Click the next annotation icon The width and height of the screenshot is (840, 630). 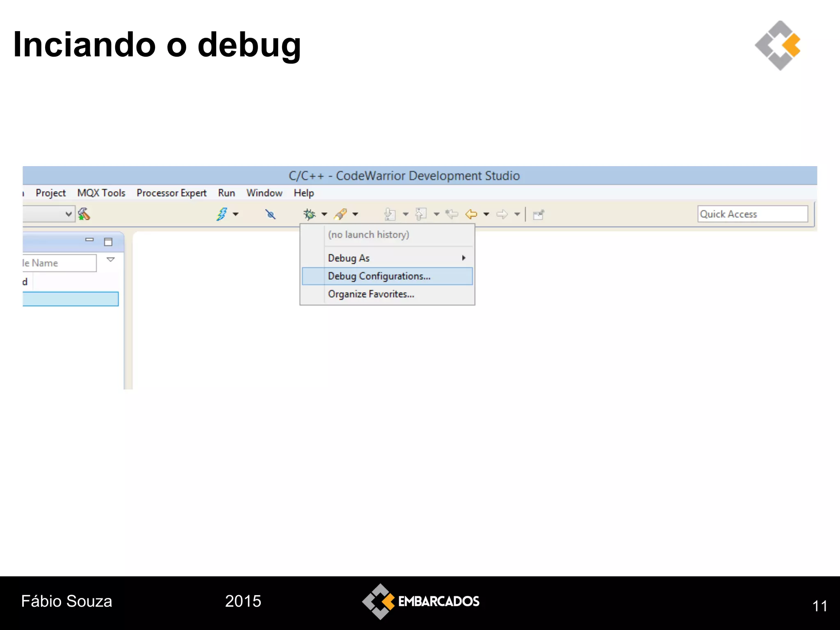[x=390, y=214]
